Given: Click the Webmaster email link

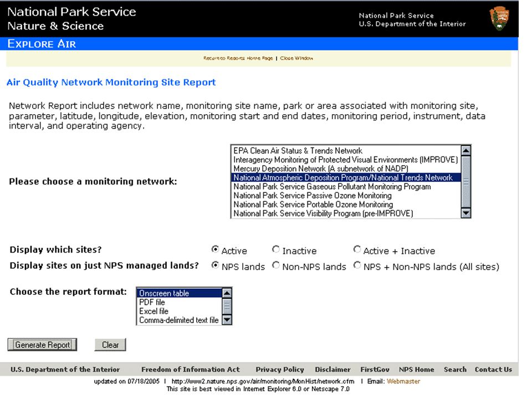Looking at the screenshot, I should point(403,381).
